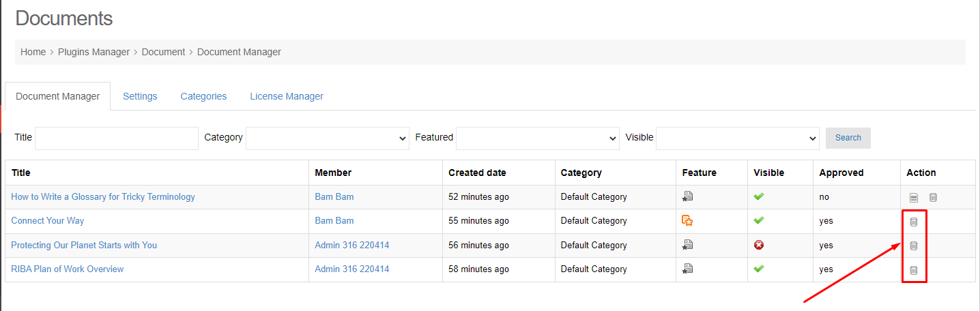The image size is (980, 311).
Task: Delete the Connect Your Way document
Action: click(x=914, y=222)
